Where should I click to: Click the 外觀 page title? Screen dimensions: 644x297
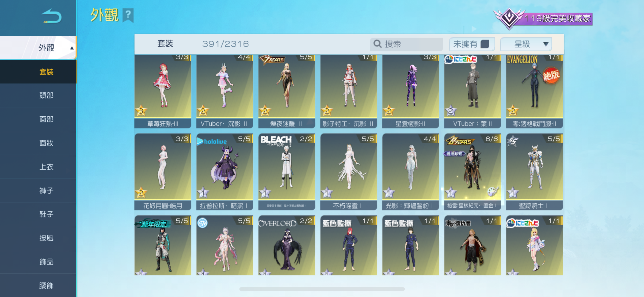pos(104,15)
